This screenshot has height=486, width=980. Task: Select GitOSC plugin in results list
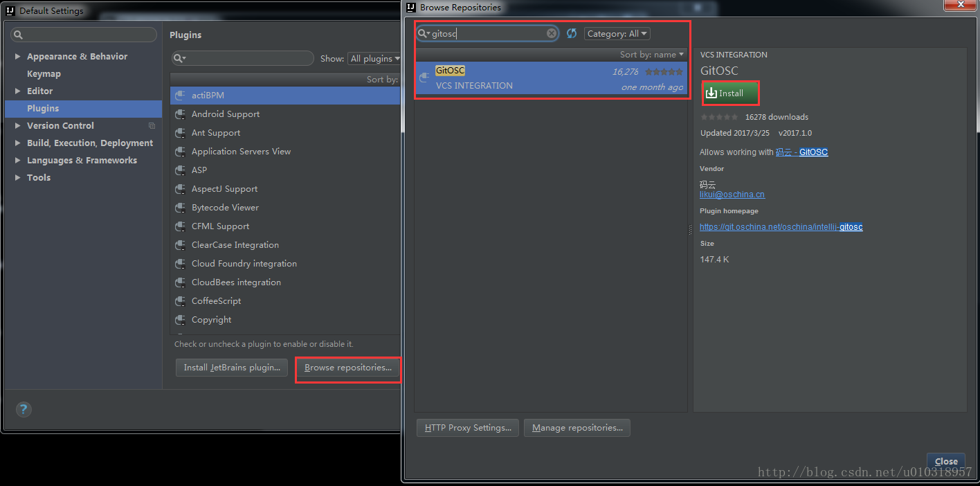(x=551, y=78)
